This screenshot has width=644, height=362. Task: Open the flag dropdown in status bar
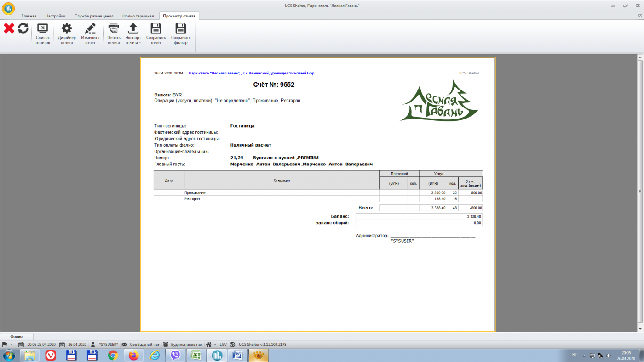11,345
